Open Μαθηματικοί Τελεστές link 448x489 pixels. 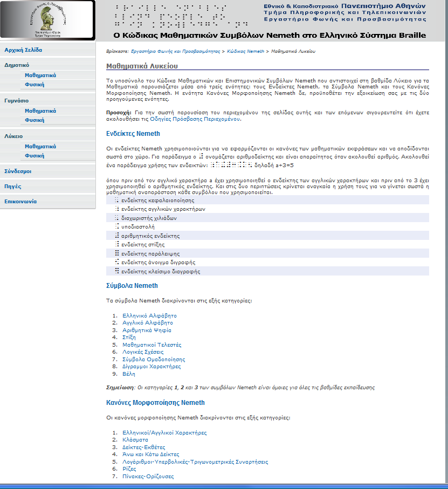pyautogui.click(x=151, y=345)
